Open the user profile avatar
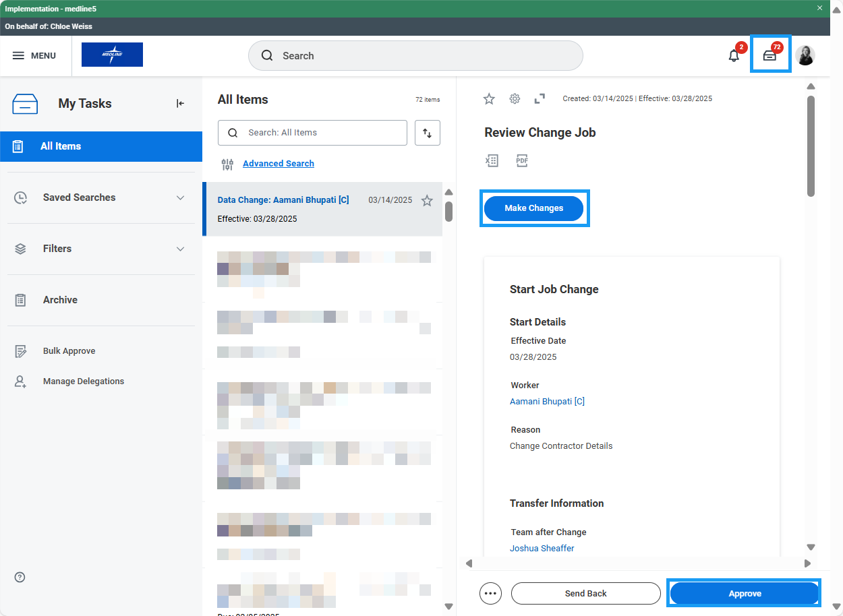843x616 pixels. [x=805, y=56]
